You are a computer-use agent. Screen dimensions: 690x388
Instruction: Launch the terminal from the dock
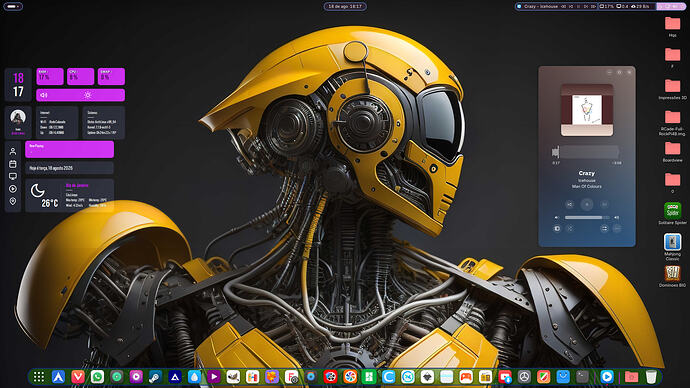tap(582, 377)
